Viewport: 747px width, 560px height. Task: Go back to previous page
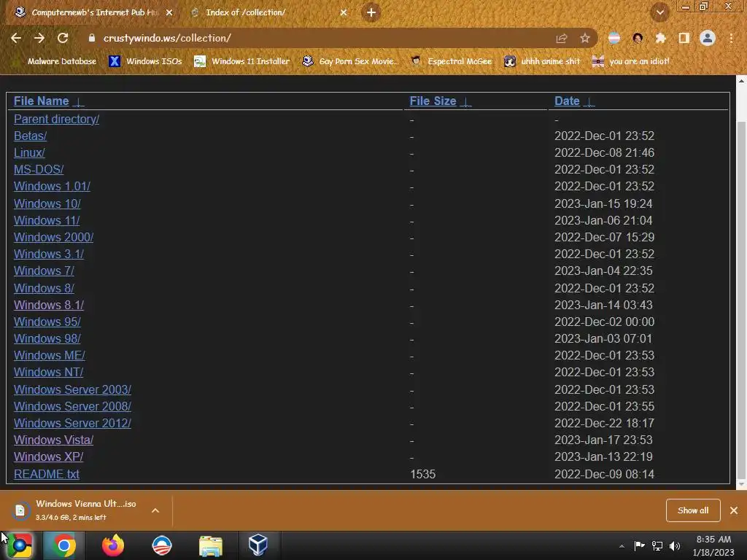click(x=16, y=38)
